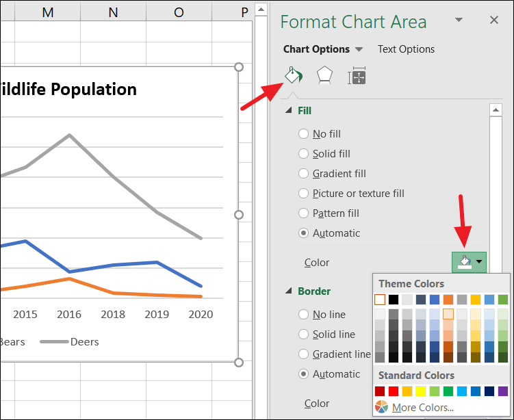The image size is (514, 420).
Task: Click the 2019 axis label
Action: coord(157,314)
